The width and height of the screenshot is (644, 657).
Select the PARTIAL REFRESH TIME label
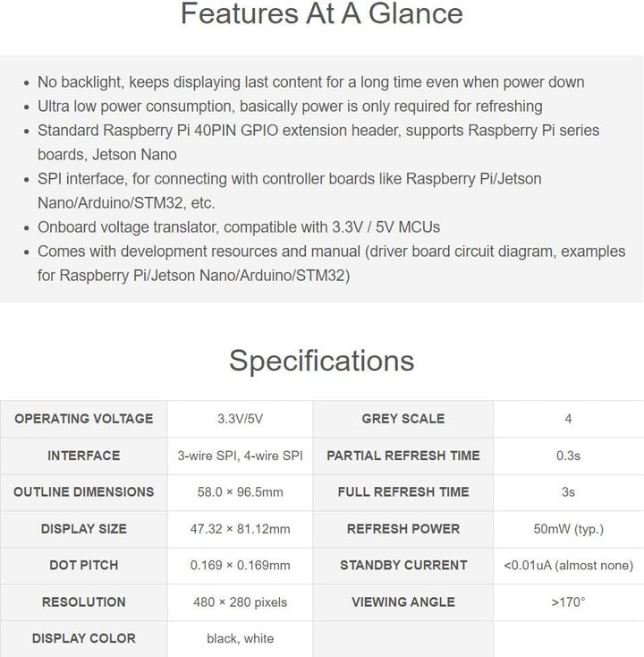pos(403,456)
